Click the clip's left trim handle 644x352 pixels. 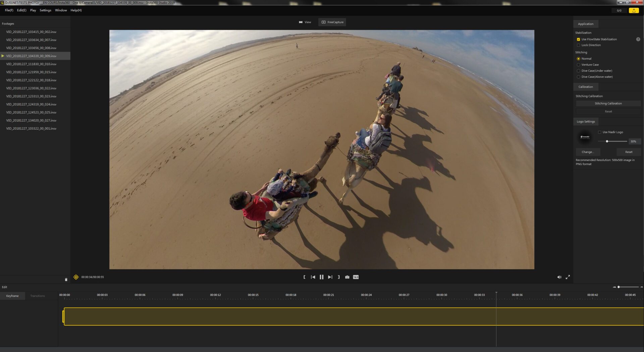click(63, 317)
